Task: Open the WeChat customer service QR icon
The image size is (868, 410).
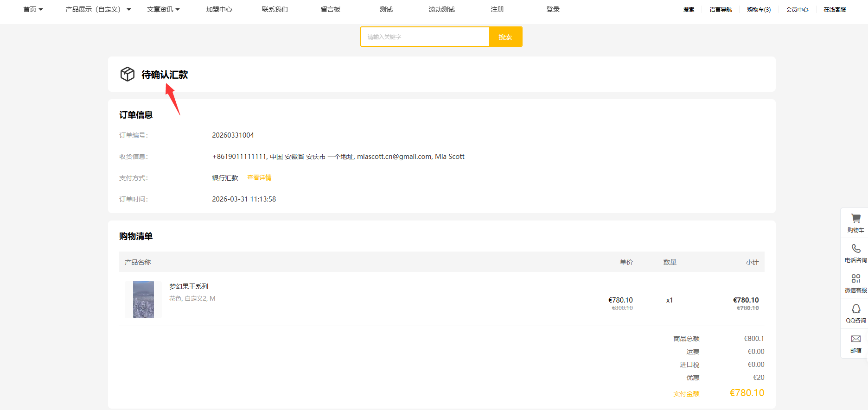Action: pyautogui.click(x=855, y=278)
